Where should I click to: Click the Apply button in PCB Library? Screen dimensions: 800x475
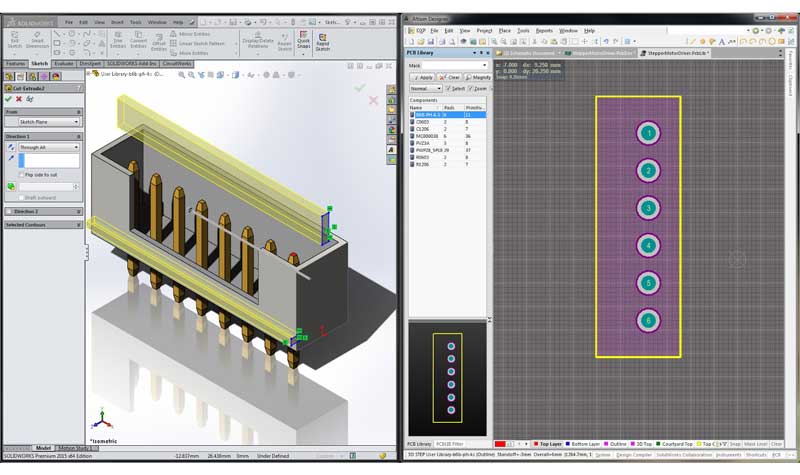(x=422, y=77)
